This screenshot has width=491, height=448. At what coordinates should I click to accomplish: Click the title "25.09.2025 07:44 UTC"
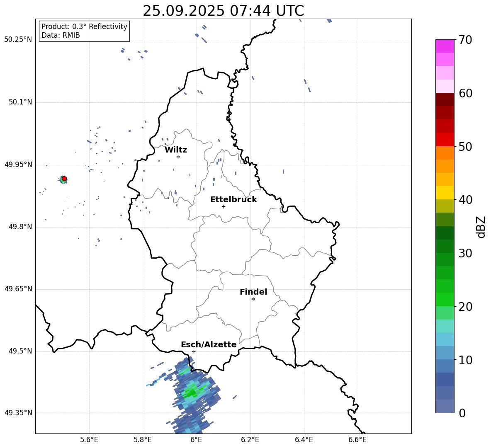click(x=223, y=11)
